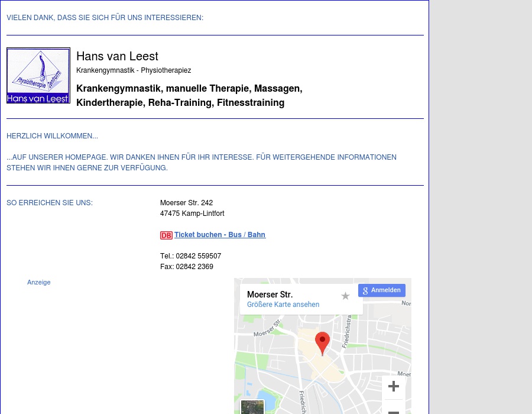Click the telephone number 02842 559507
The image size is (532, 414).
point(198,256)
